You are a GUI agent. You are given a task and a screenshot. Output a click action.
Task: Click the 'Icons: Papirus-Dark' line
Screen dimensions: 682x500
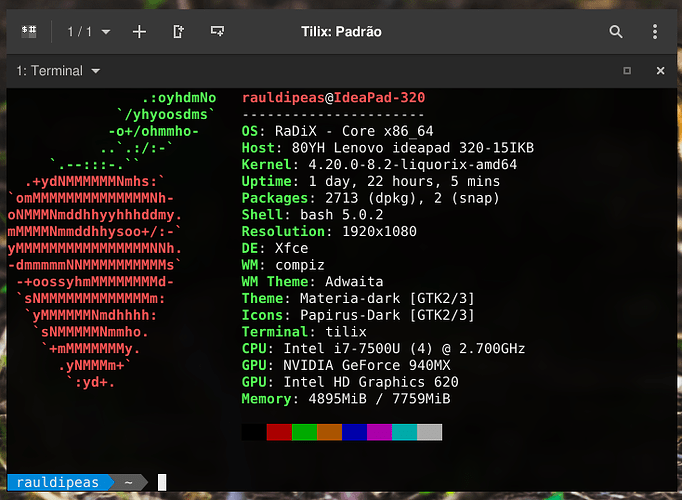[x=358, y=315]
